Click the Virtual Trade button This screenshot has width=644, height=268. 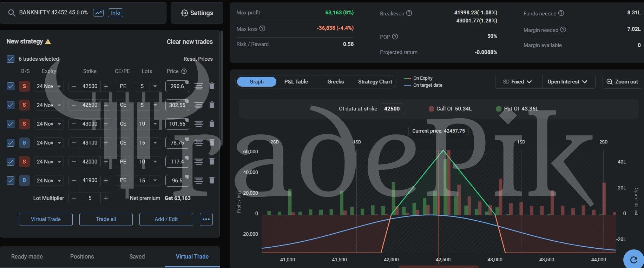pyautogui.click(x=46, y=219)
